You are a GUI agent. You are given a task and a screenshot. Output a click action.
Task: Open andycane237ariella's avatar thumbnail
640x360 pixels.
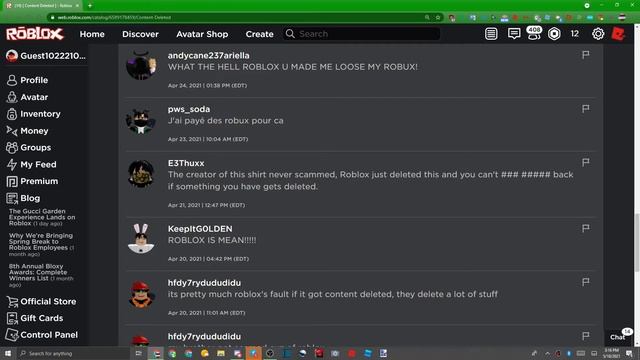tap(141, 65)
